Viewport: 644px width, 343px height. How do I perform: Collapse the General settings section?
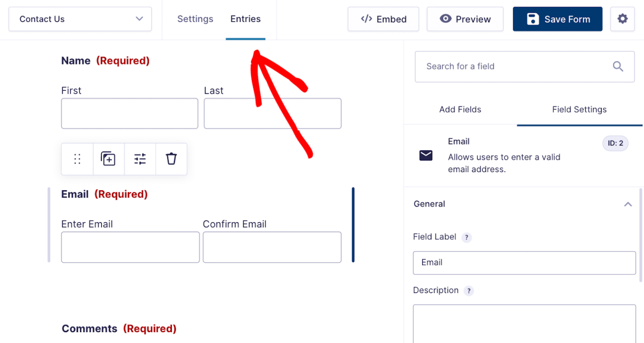(628, 204)
